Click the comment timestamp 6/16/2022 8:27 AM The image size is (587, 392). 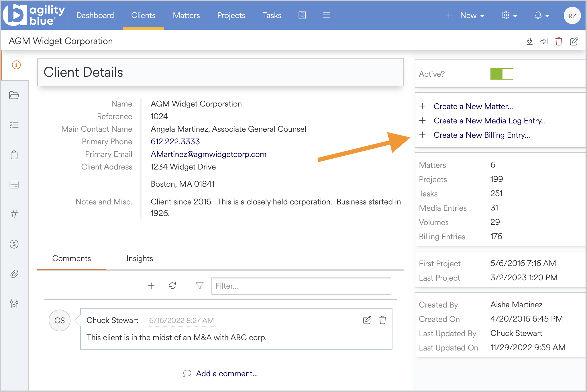coord(181,320)
